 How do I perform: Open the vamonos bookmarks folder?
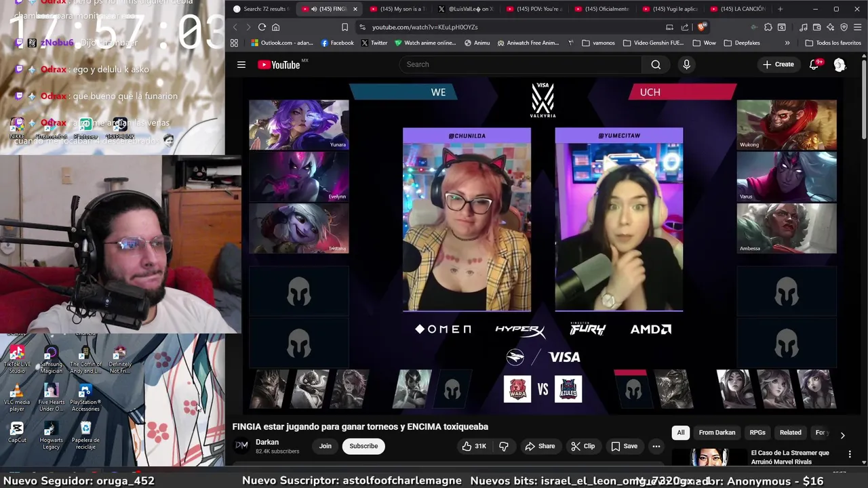point(598,43)
